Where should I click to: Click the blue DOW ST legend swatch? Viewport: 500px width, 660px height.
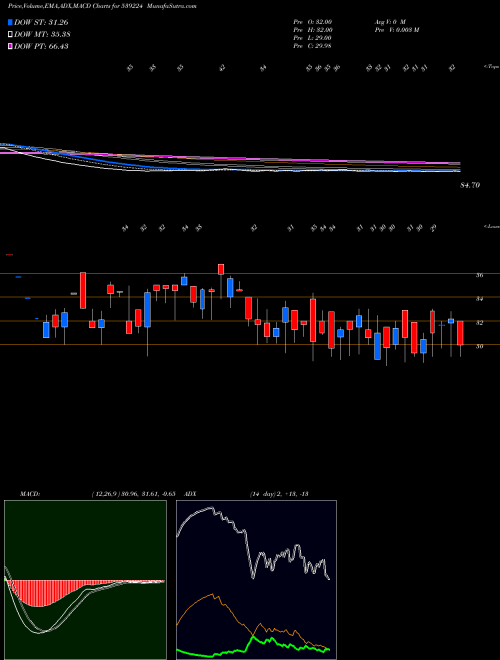10,22
